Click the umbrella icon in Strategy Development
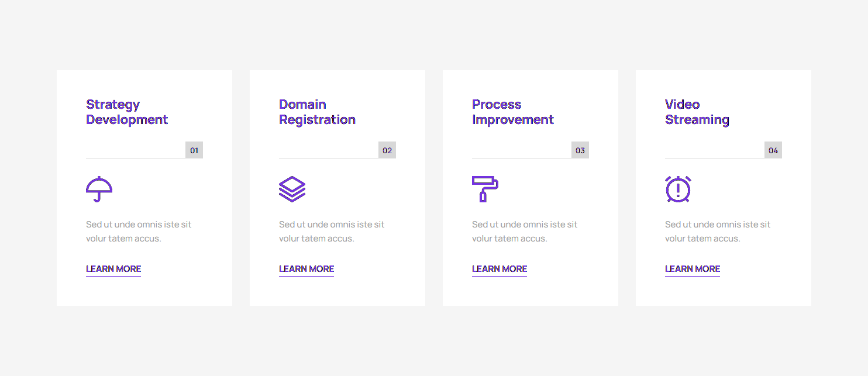868x376 pixels. click(x=99, y=189)
